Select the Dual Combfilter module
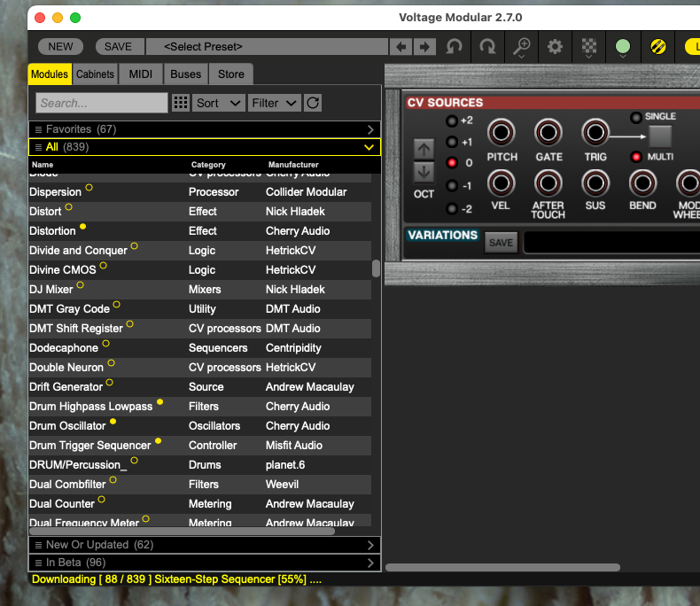The height and width of the screenshot is (606, 700). tap(200, 485)
